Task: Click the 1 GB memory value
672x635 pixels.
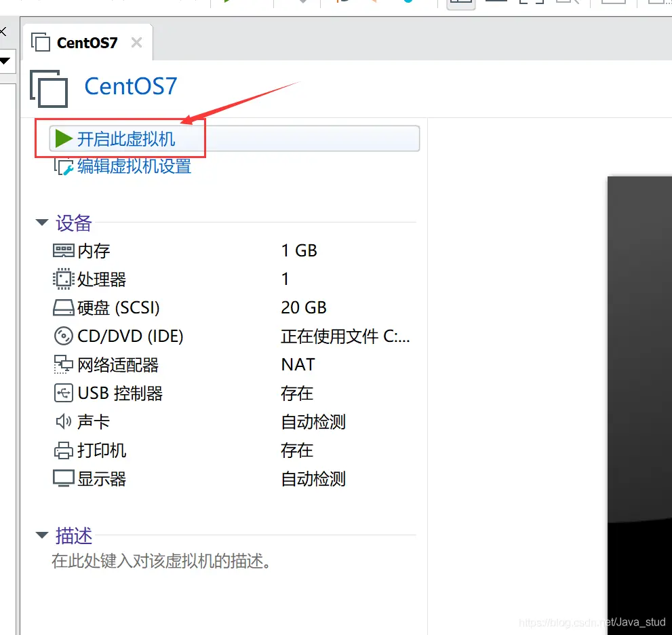Action: 299,250
